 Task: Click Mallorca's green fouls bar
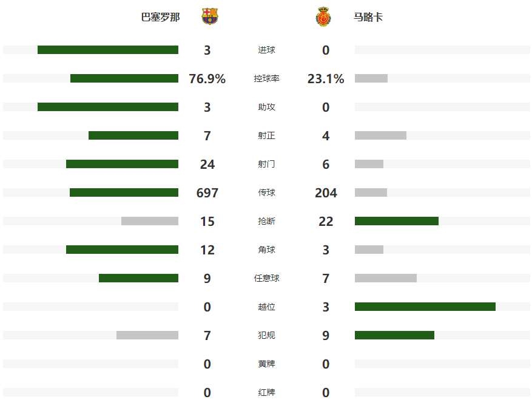click(x=394, y=335)
